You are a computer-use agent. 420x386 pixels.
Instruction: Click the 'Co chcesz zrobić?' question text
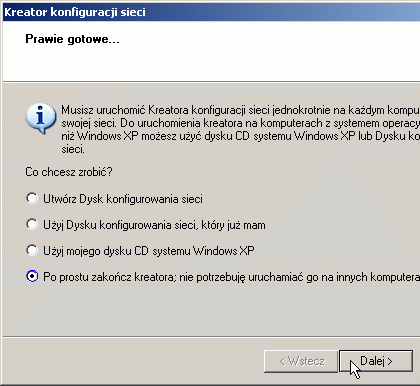[x=69, y=172]
